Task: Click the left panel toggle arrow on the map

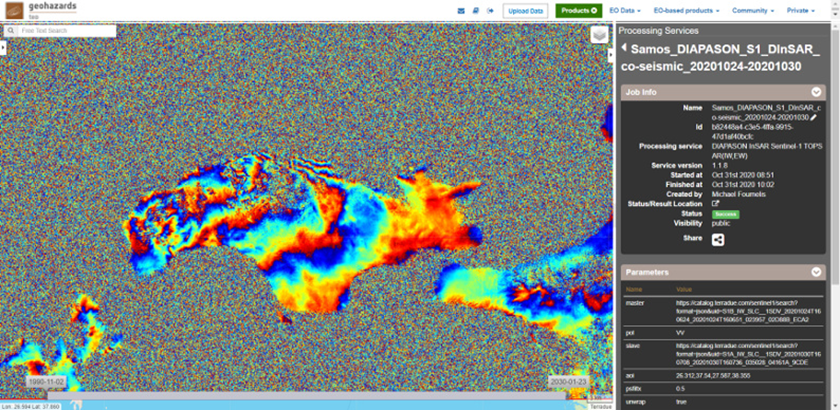Action: (2, 49)
